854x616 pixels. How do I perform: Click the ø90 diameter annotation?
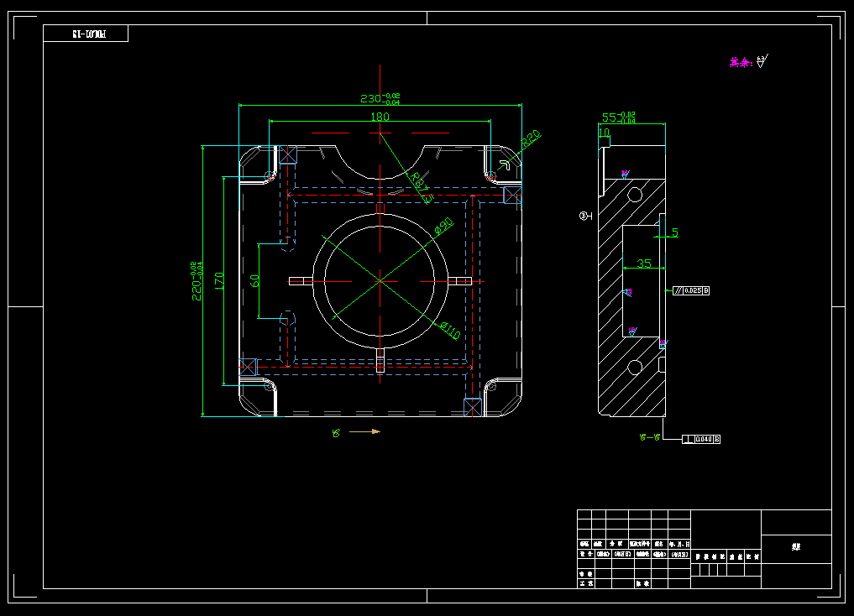[x=444, y=225]
